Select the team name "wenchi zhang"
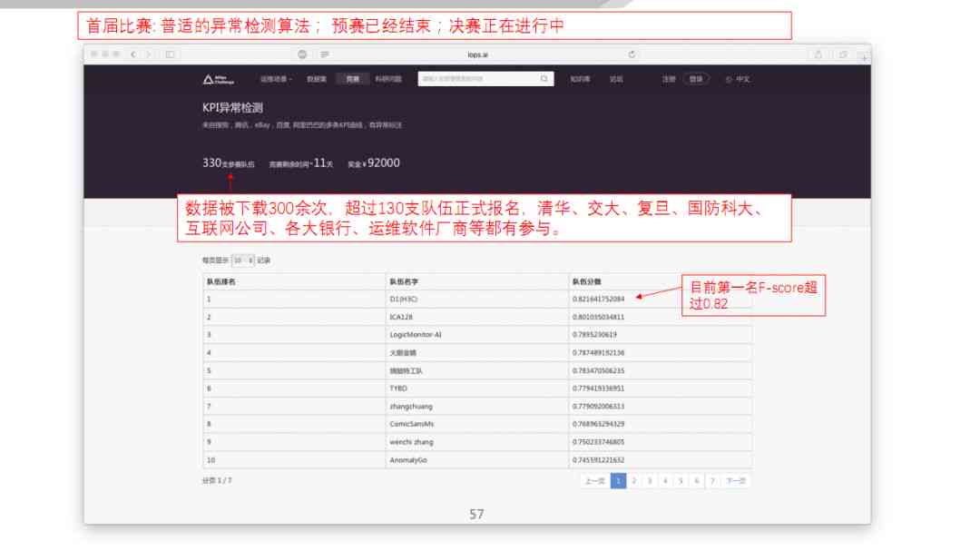This screenshot has width=980, height=551. (x=411, y=442)
